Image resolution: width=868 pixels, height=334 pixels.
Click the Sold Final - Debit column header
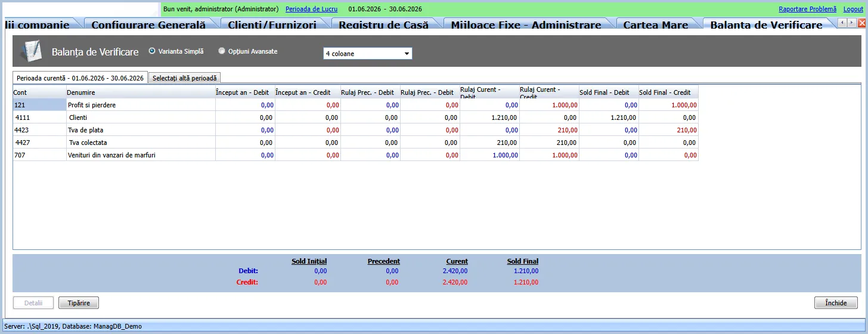[x=609, y=92]
